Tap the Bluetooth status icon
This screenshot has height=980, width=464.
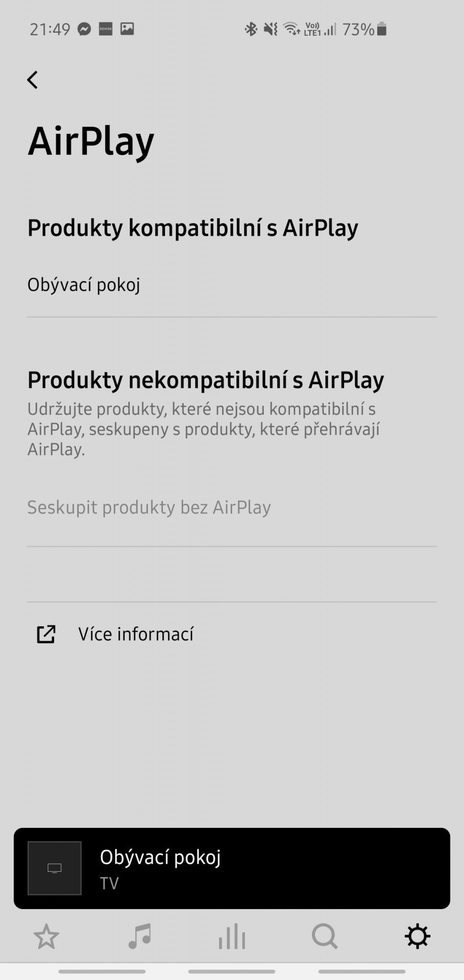coord(251,29)
